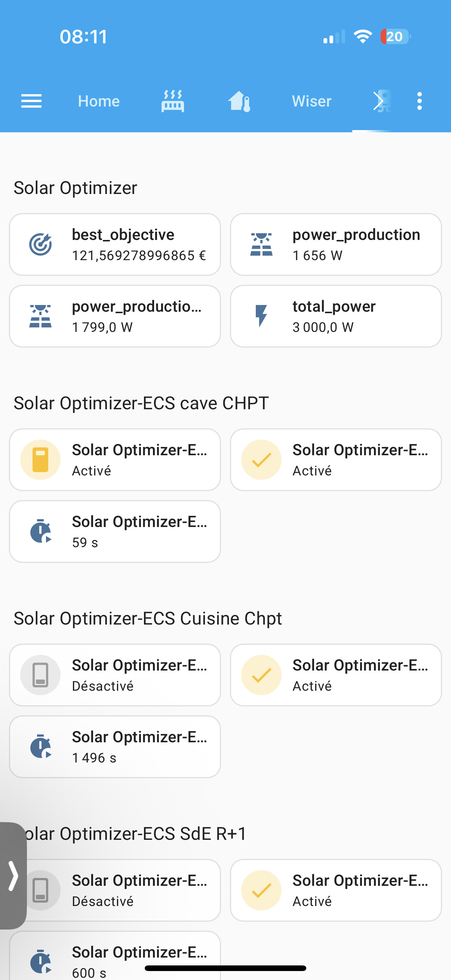451x980 pixels.
Task: Open the hamburger sidebar menu
Action: point(31,101)
